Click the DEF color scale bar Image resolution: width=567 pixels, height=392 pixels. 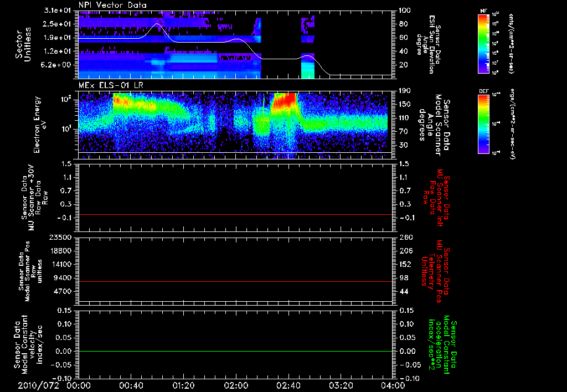pos(483,124)
